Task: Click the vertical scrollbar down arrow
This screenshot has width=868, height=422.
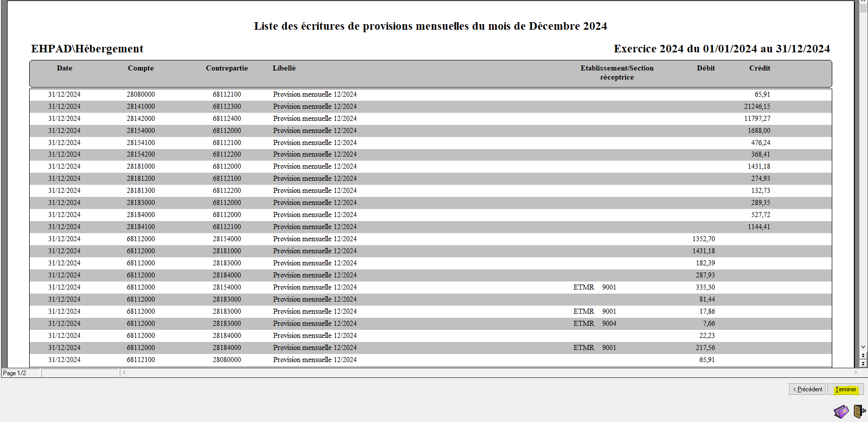Action: (x=863, y=347)
